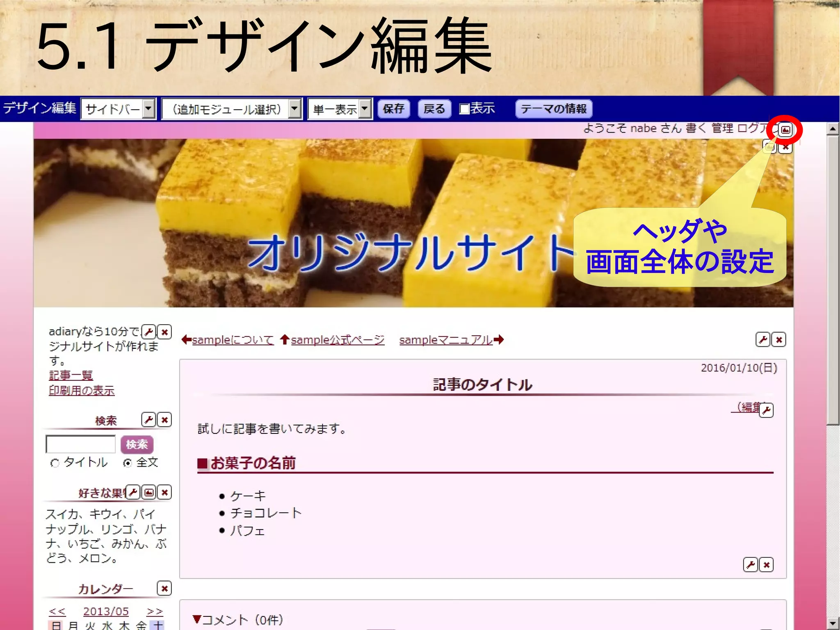Follow the sample公式ページ link
Screen dimensions: 840x630
click(x=338, y=340)
